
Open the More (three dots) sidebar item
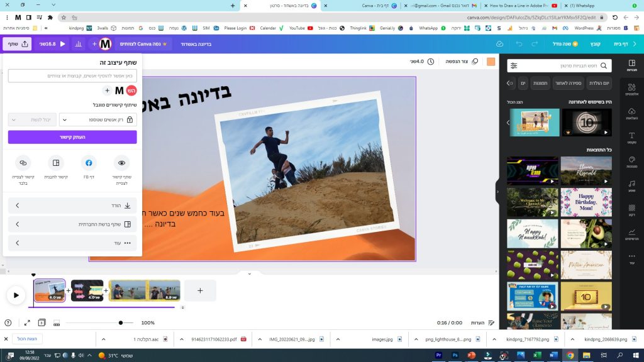[631, 258]
